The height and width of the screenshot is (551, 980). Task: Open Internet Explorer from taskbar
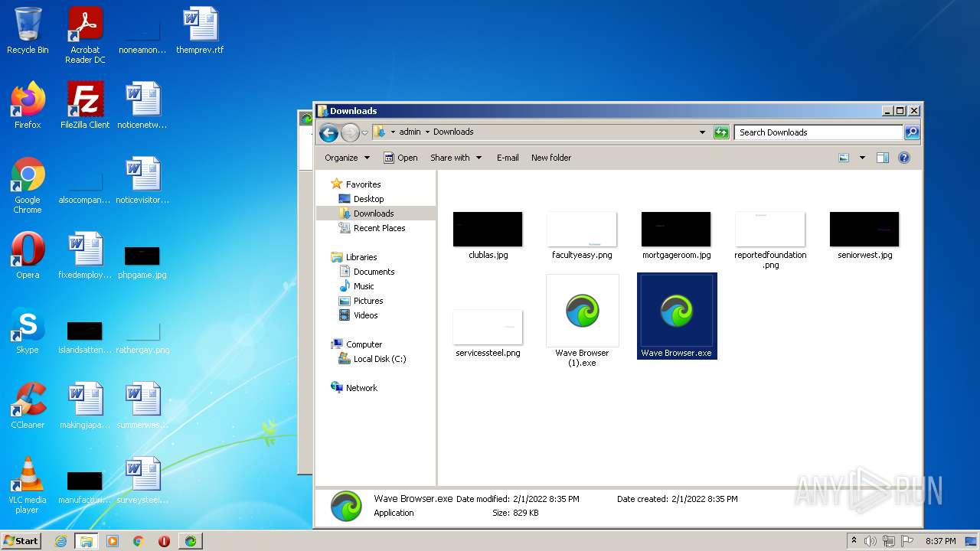pos(61,541)
